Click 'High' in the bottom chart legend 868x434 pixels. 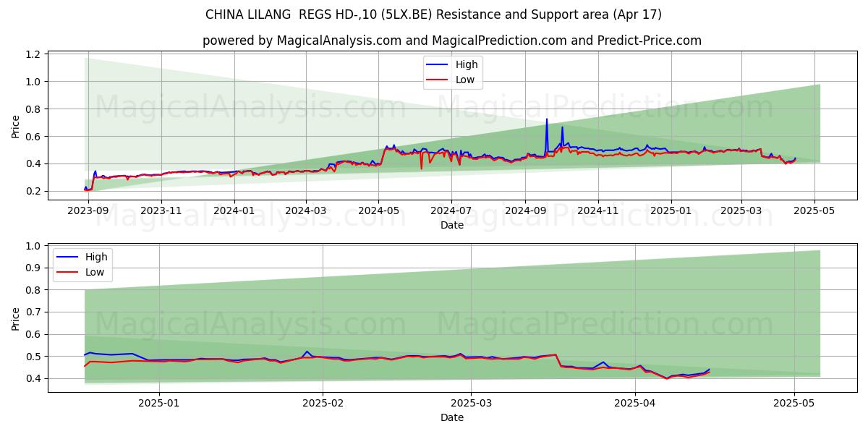[96, 257]
